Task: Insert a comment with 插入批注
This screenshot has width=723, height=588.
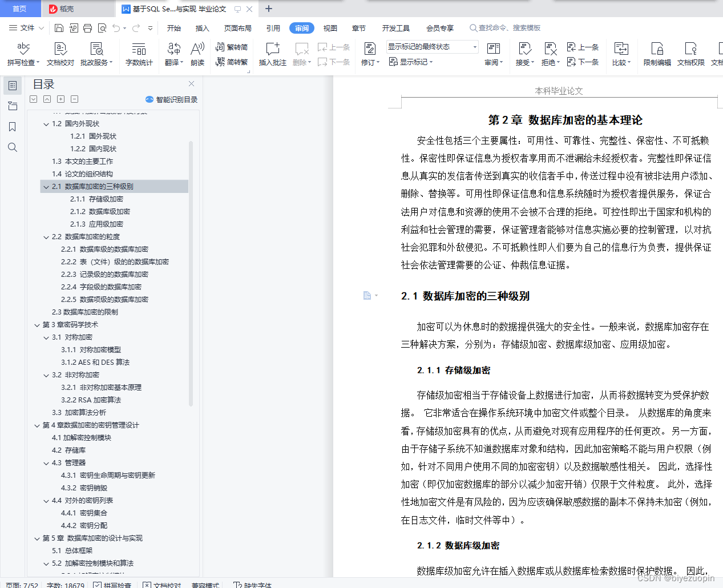Action: [x=272, y=54]
